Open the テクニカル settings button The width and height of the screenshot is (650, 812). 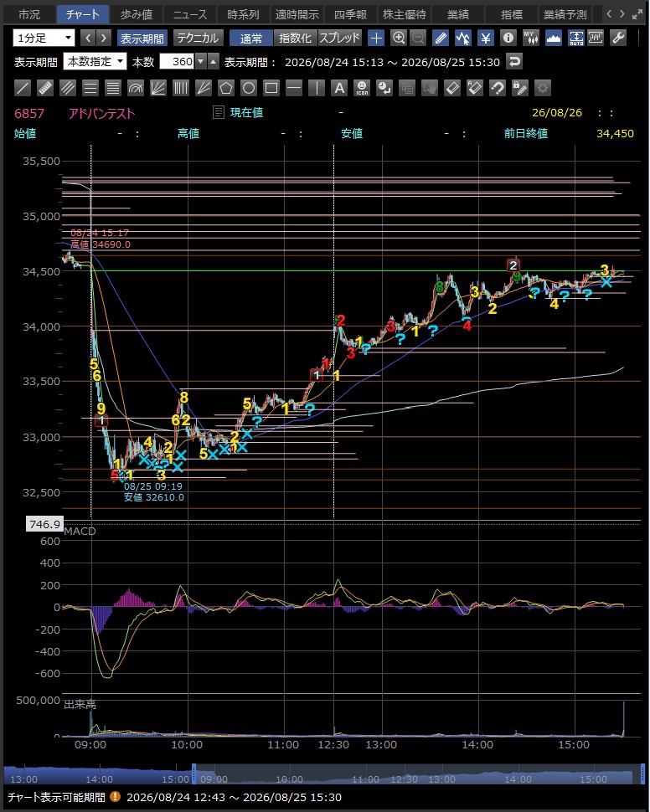click(198, 39)
